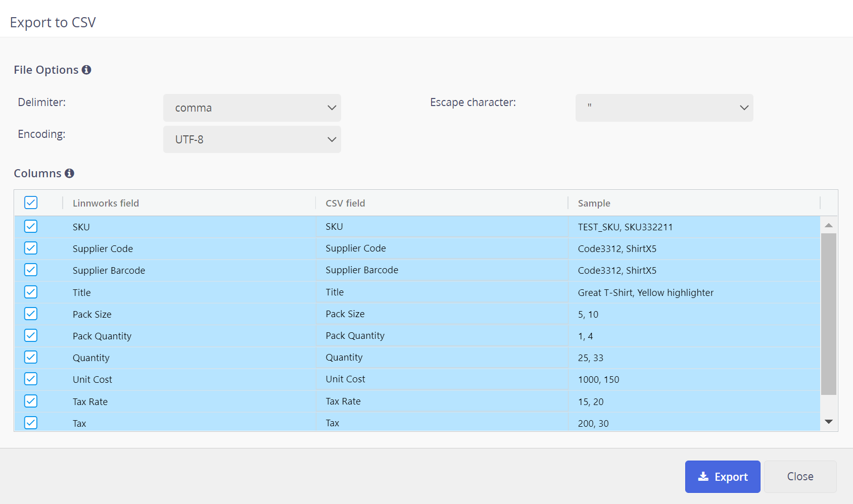This screenshot has width=853, height=504.
Task: Toggle the select-all columns checkbox in header
Action: 31,203
